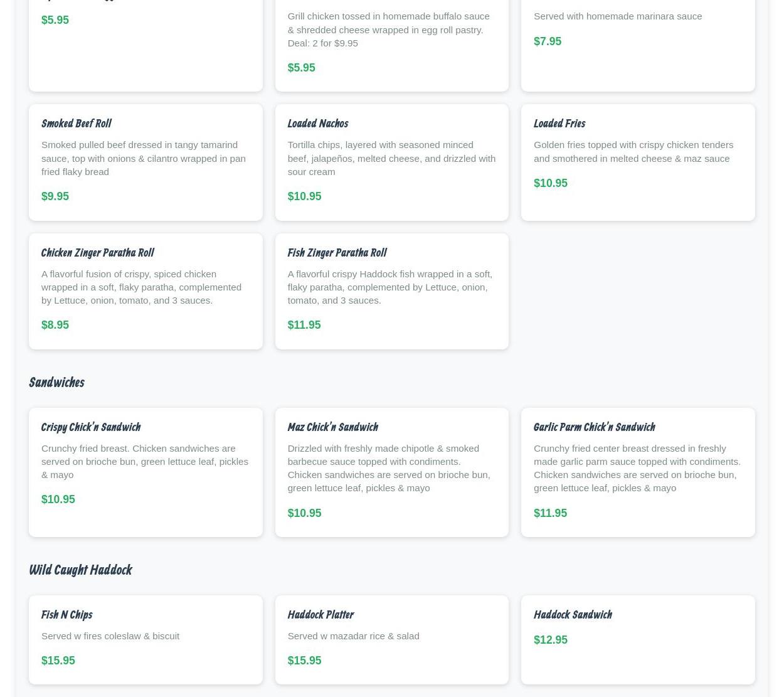
Task: Click Garlic Parm Chick'n Sandwich title
Action: tap(593, 427)
